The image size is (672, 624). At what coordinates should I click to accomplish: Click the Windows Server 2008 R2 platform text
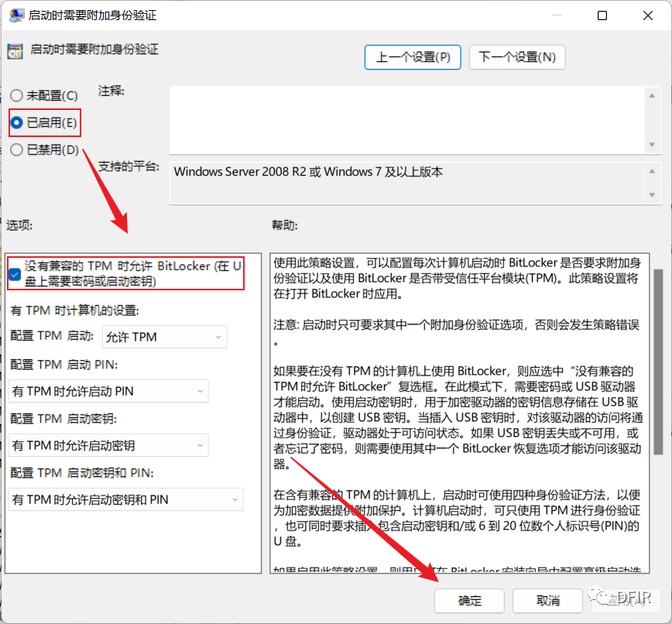pos(307,172)
